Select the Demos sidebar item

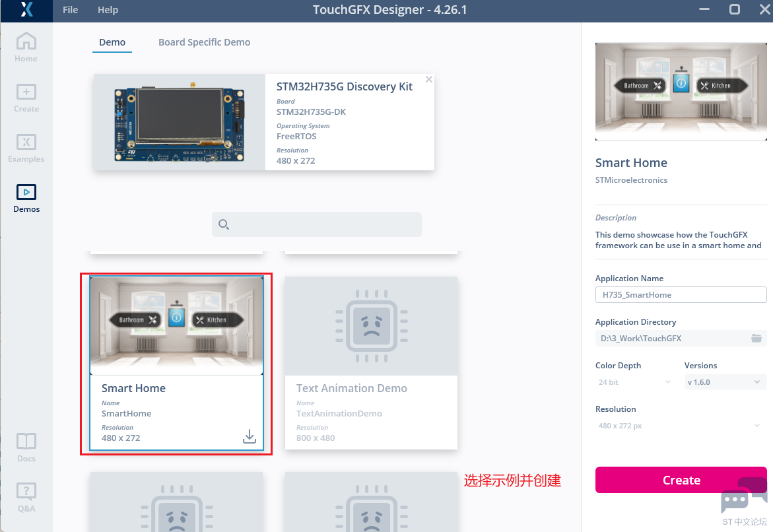(x=26, y=198)
